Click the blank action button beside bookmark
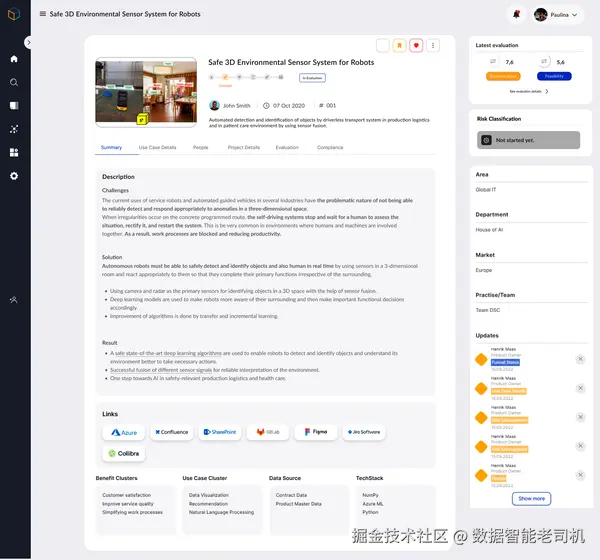 coord(383,46)
